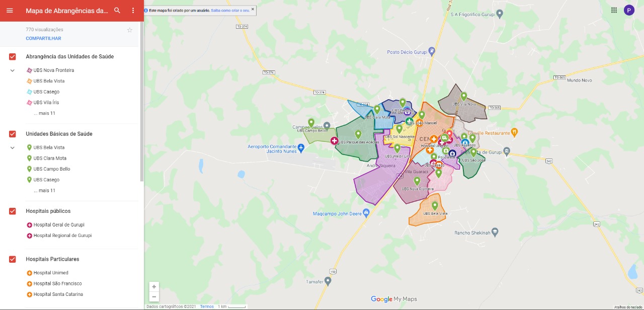This screenshot has height=310, width=644.
Task: Open the hamburger menu in the red header
Action: [10, 11]
